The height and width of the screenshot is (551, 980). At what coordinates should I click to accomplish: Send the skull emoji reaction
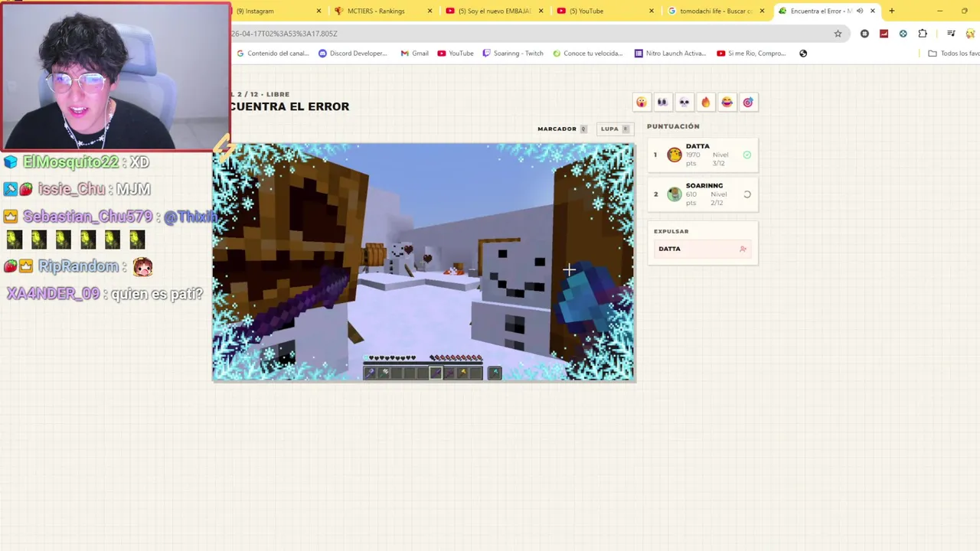684,102
